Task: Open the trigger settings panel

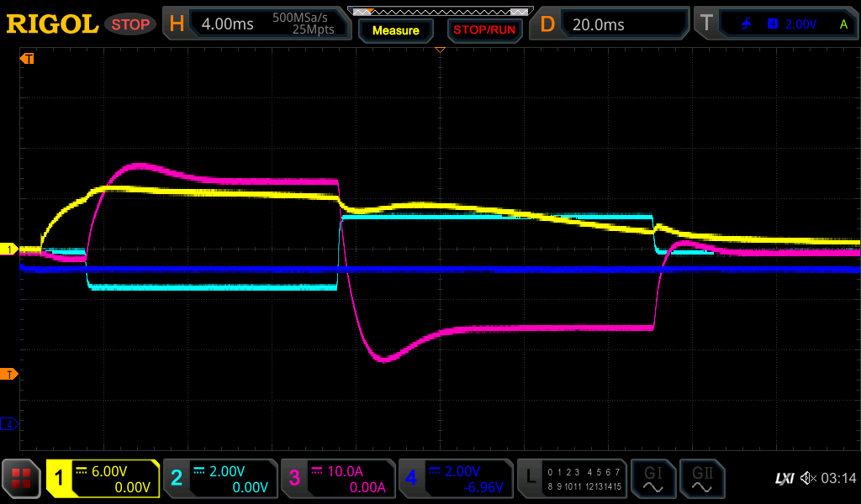Action: [x=775, y=24]
